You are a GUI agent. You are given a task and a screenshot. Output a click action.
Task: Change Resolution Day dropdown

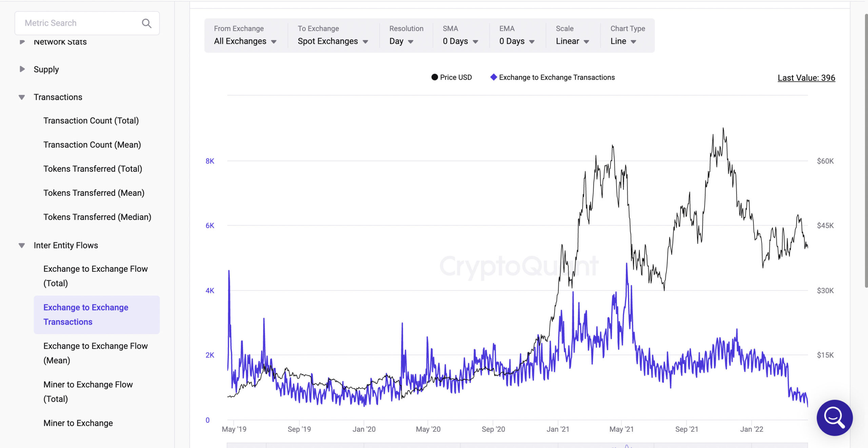click(401, 41)
